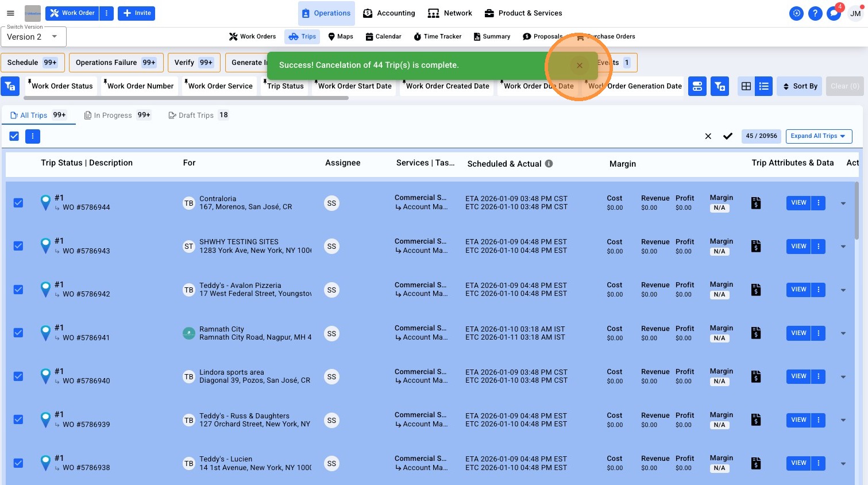Open bulk actions three-dot menu beside select-all
The height and width of the screenshot is (485, 868).
click(x=33, y=136)
